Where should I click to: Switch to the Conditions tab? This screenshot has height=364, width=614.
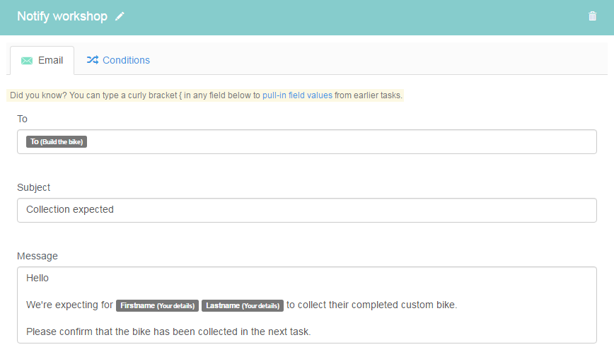[x=118, y=60]
